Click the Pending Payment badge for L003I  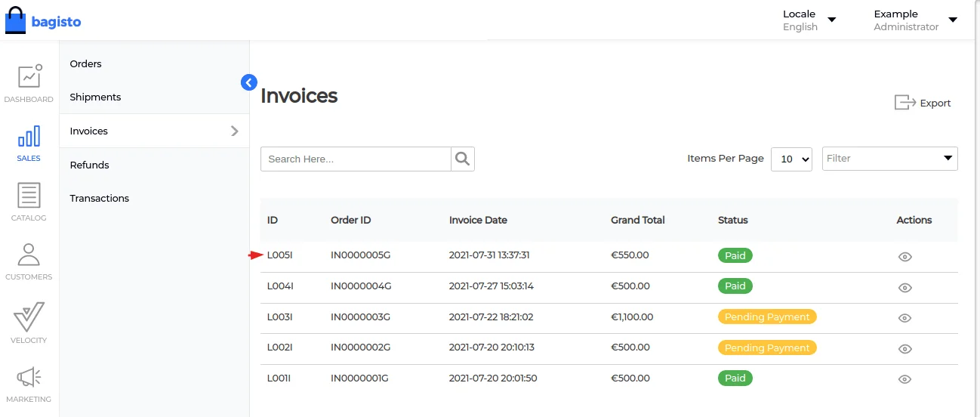pyautogui.click(x=767, y=317)
